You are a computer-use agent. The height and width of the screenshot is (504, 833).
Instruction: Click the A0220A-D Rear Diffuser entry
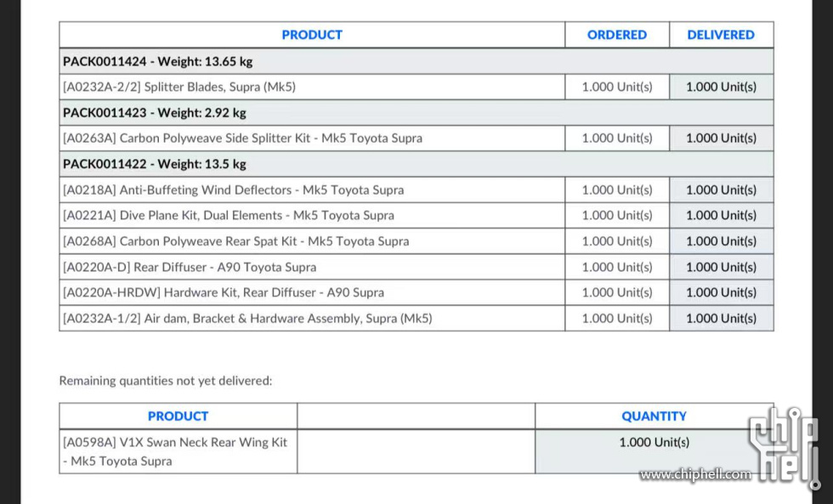[190, 267]
